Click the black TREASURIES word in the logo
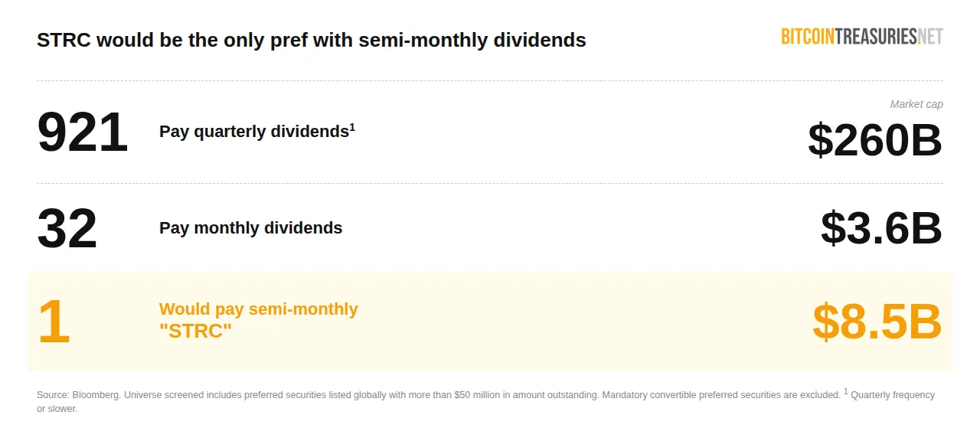 [877, 36]
